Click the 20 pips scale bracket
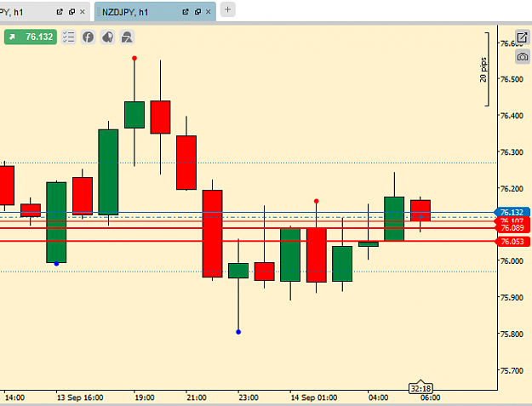The height and width of the screenshot is (406, 532). (485, 70)
